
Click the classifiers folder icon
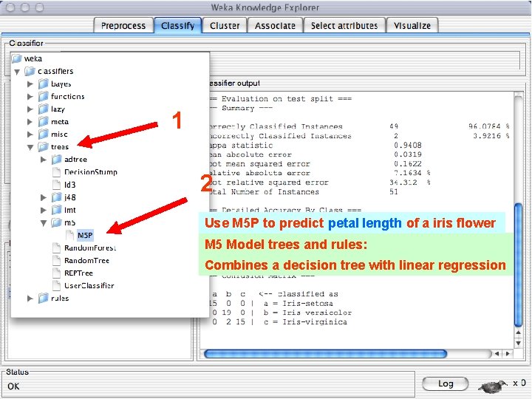click(30, 71)
